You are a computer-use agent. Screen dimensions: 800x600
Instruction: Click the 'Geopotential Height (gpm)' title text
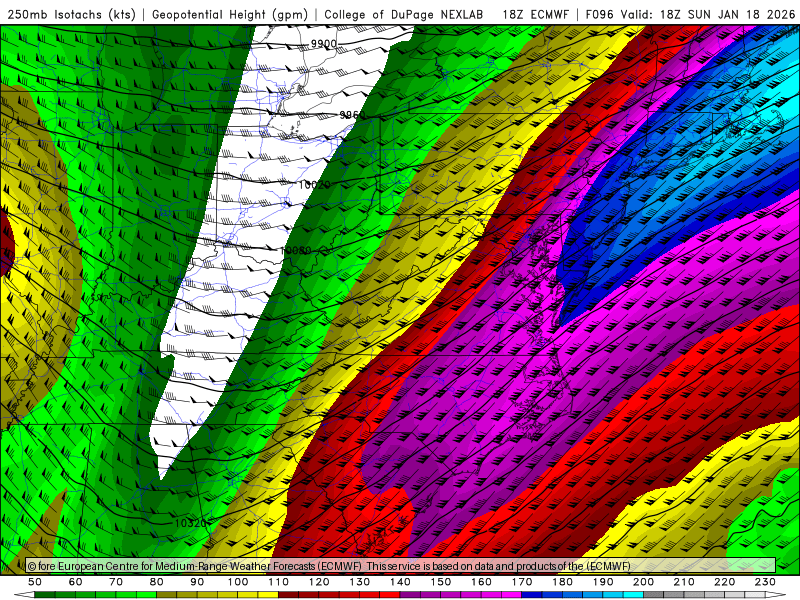(230, 14)
